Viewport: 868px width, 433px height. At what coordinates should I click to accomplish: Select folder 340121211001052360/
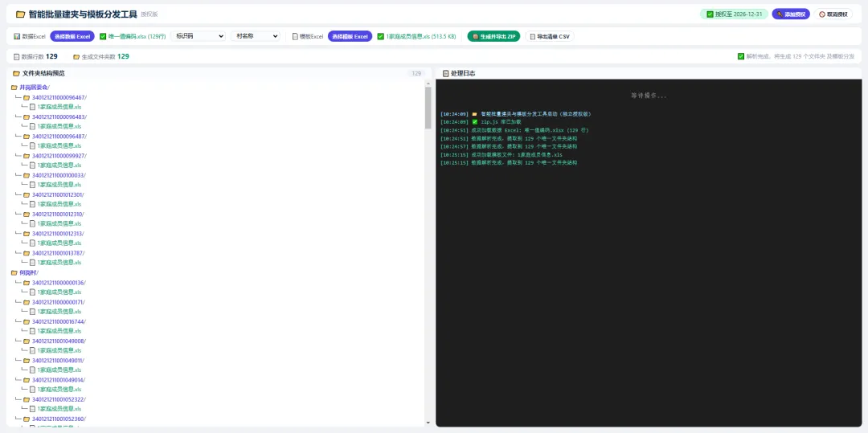tap(59, 419)
